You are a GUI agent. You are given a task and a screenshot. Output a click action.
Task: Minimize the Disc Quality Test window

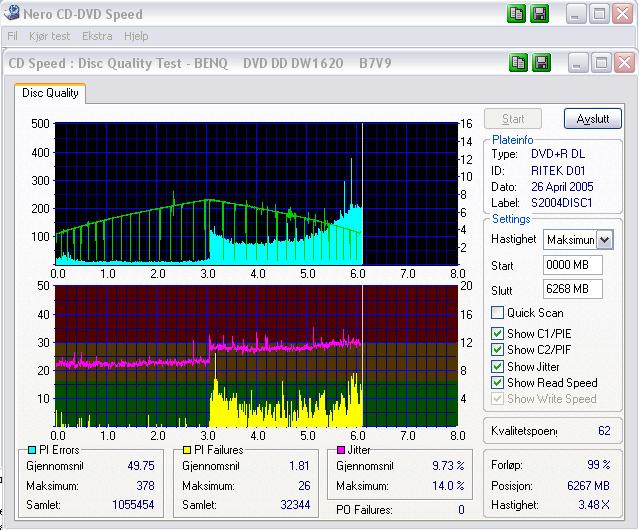pos(577,62)
